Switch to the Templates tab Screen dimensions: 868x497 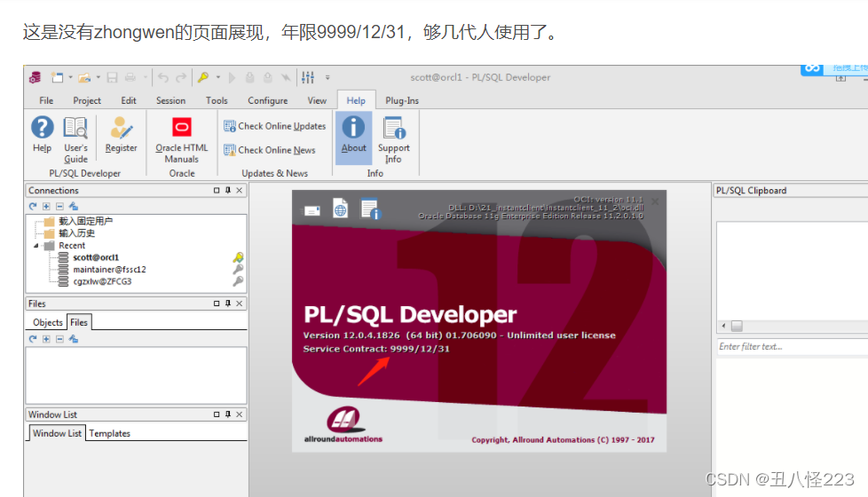coord(109,433)
